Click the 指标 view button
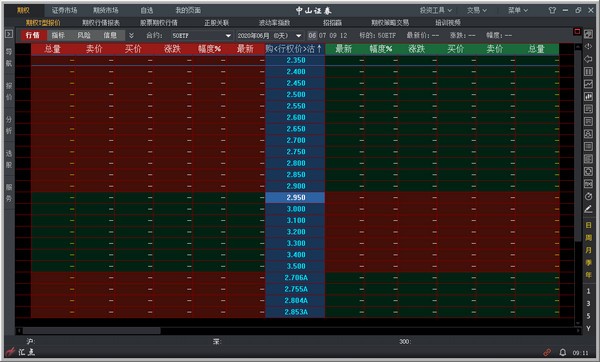The height and width of the screenshot is (362, 600). 58,35
